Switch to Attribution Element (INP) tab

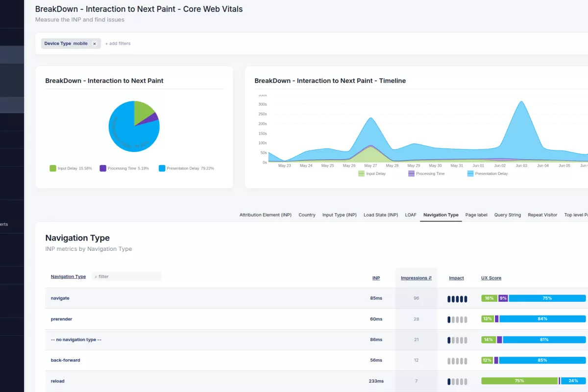coord(265,215)
